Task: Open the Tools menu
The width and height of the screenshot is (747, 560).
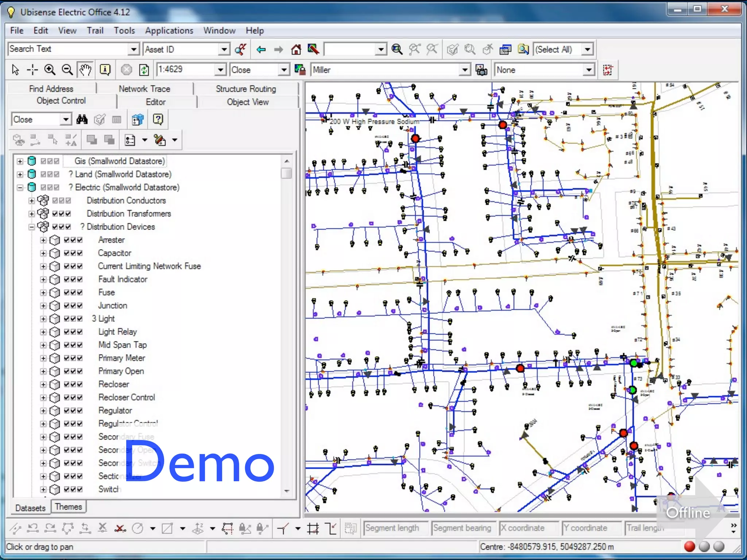Action: 124,31
